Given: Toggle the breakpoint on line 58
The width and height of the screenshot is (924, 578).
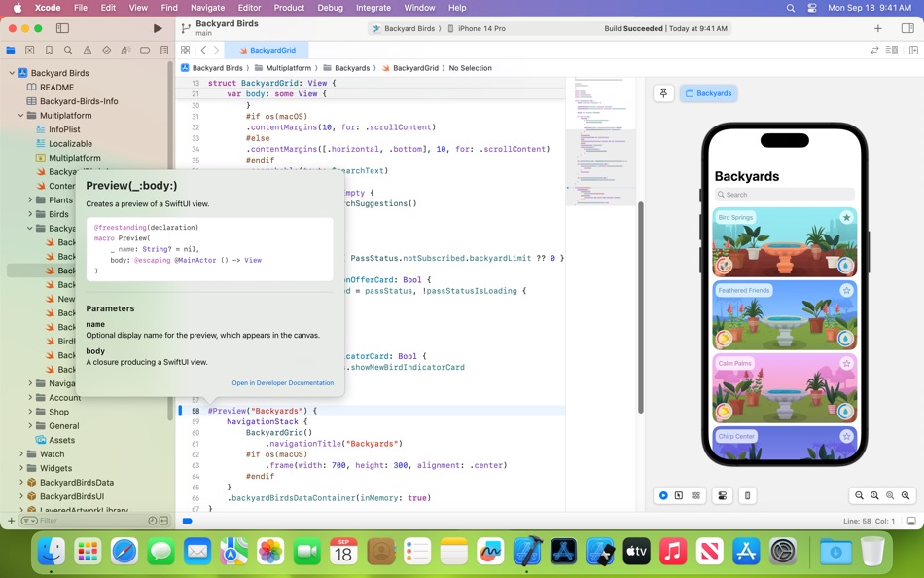Looking at the screenshot, I should (x=181, y=411).
